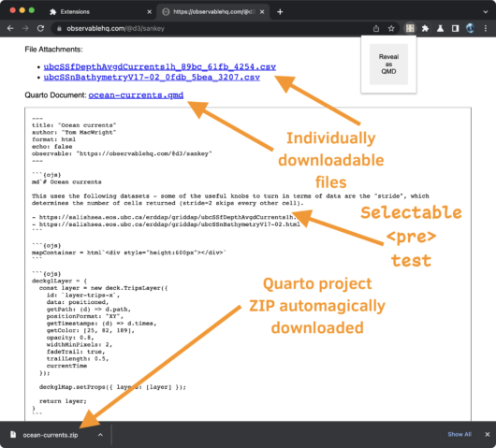Select the observablehq.com tab

coord(213,12)
